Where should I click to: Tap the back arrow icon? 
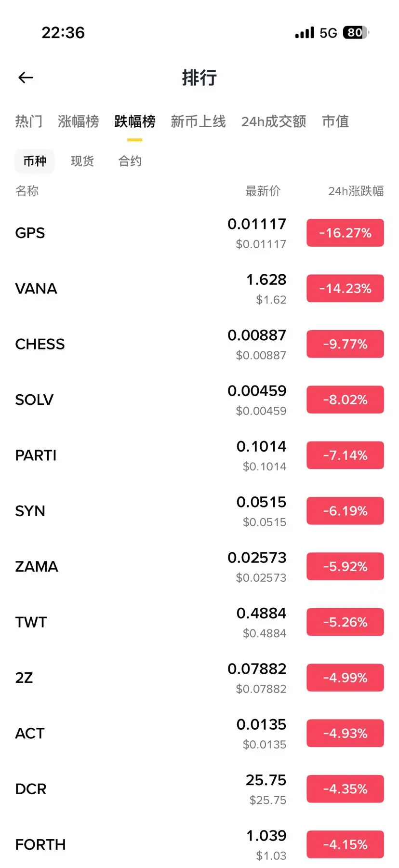pyautogui.click(x=26, y=78)
